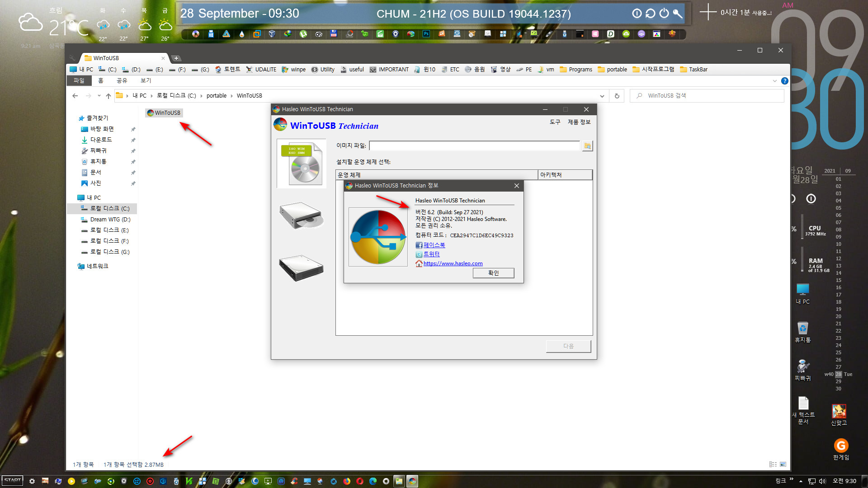Open the IMPORTANT bookmark in toolbar
The width and height of the screenshot is (868, 488).
pos(389,70)
